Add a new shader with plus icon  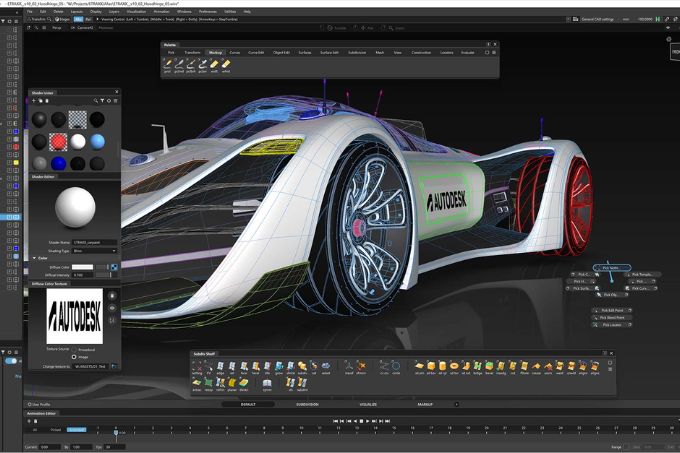(34, 101)
